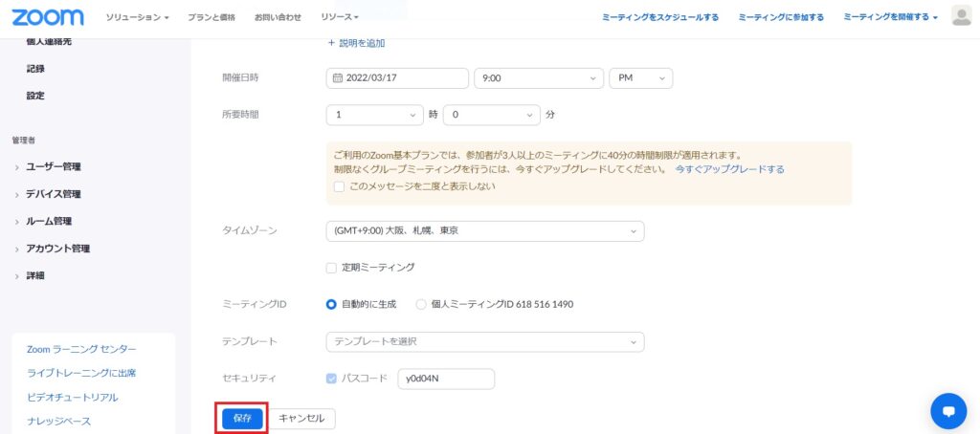The height and width of the screenshot is (434, 980).
Task: Select 自動的に生成 radio button
Action: click(x=332, y=305)
